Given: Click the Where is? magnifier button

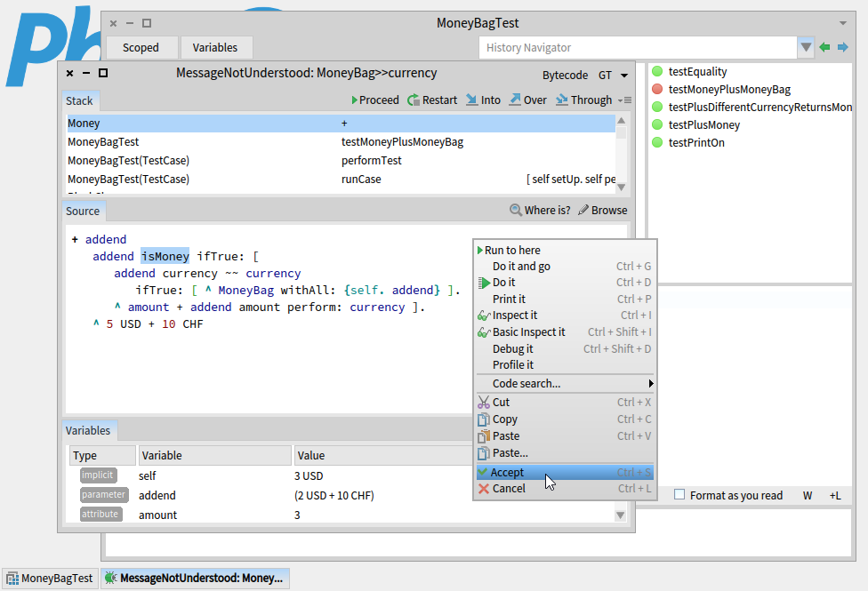Looking at the screenshot, I should [540, 211].
